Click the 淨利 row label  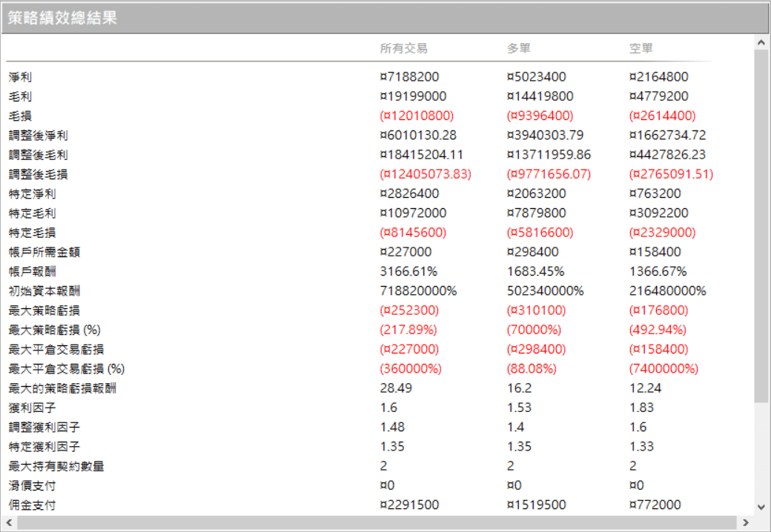coord(20,77)
